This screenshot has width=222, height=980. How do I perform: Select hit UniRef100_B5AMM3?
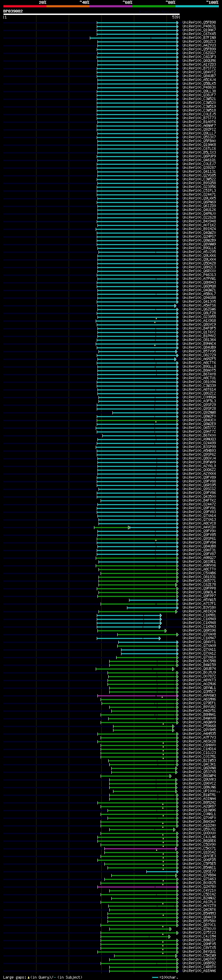click(199, 914)
